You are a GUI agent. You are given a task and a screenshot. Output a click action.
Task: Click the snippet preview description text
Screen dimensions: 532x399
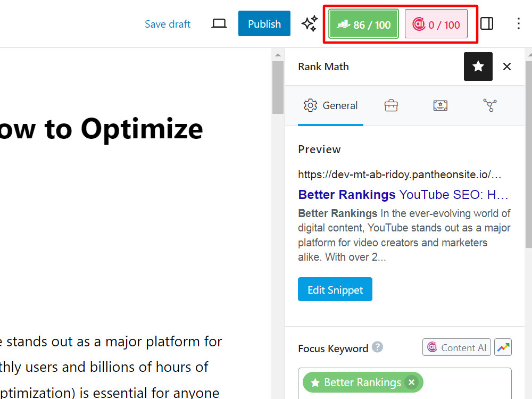coord(404,235)
